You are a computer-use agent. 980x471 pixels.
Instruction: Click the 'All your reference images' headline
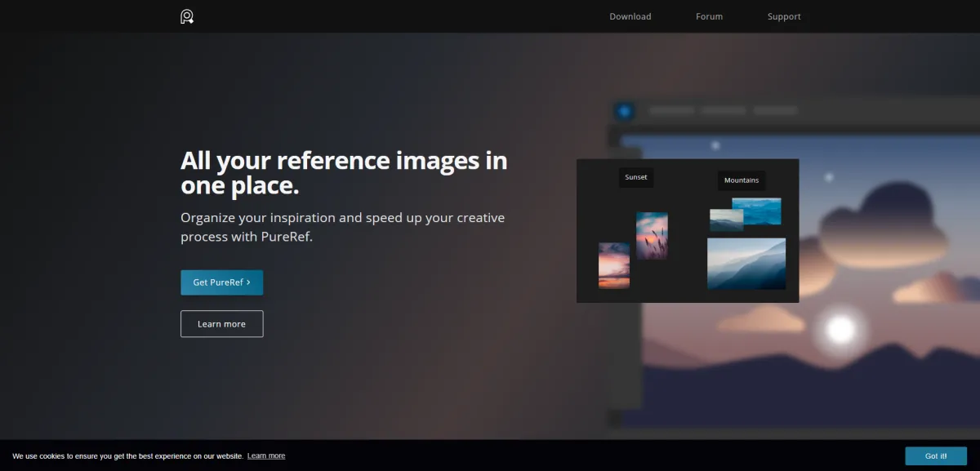pyautogui.click(x=344, y=172)
